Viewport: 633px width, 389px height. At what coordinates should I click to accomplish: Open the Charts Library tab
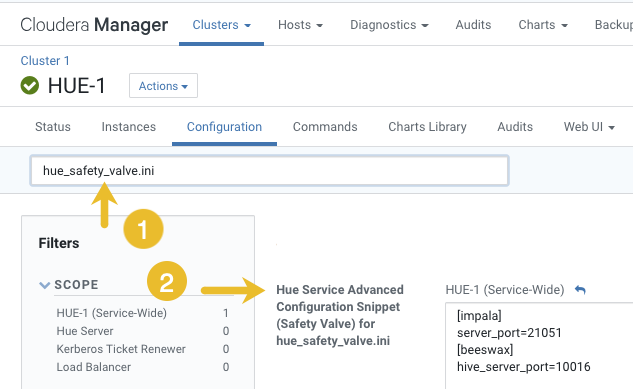[428, 127]
